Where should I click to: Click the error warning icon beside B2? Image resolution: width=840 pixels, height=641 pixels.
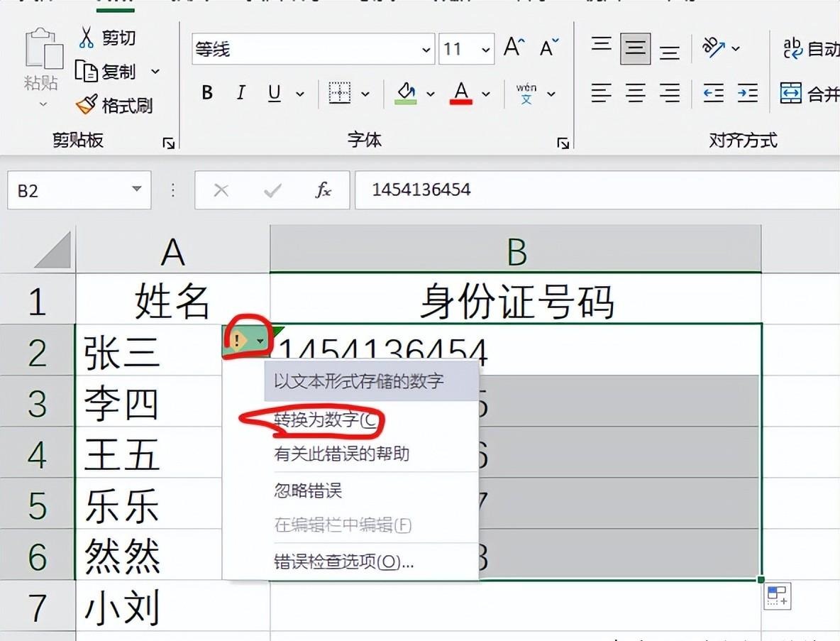click(238, 340)
